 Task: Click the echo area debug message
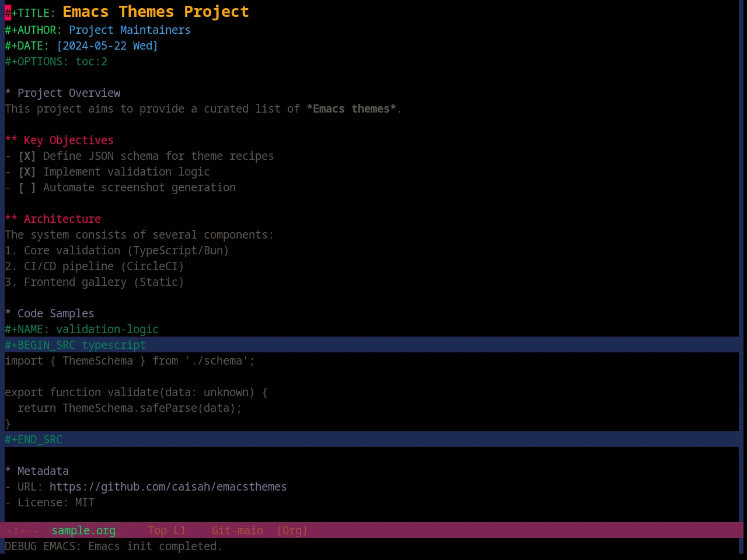[114, 546]
